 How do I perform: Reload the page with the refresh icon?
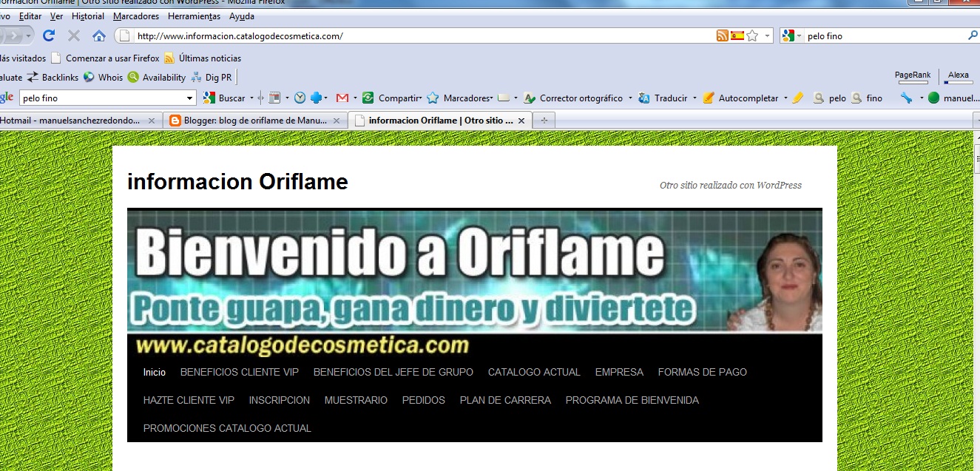(x=49, y=35)
